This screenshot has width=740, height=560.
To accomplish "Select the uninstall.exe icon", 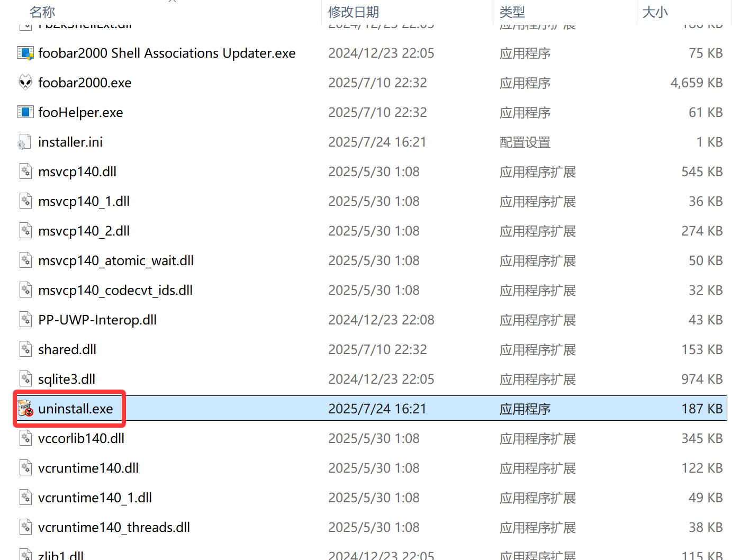I will [25, 409].
